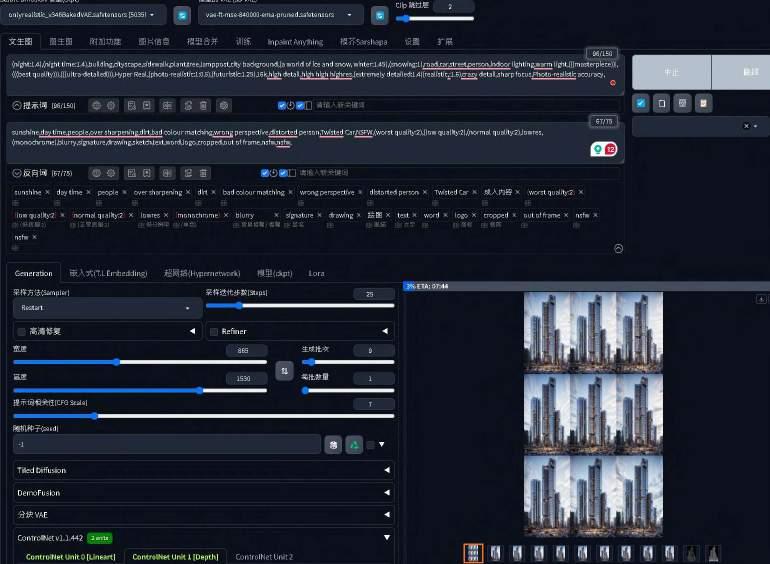Viewport: 770px width, 564px height.
Task: Collapse the prompt tag panel with round arrow
Action: (x=618, y=249)
